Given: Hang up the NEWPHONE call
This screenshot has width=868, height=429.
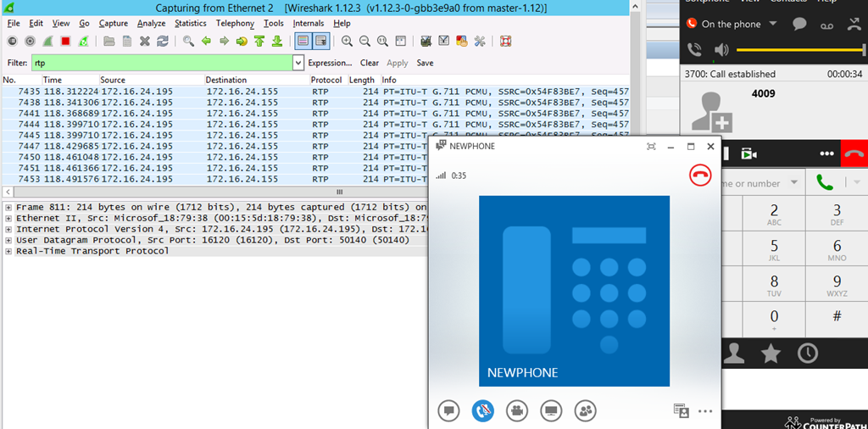Looking at the screenshot, I should click(700, 175).
